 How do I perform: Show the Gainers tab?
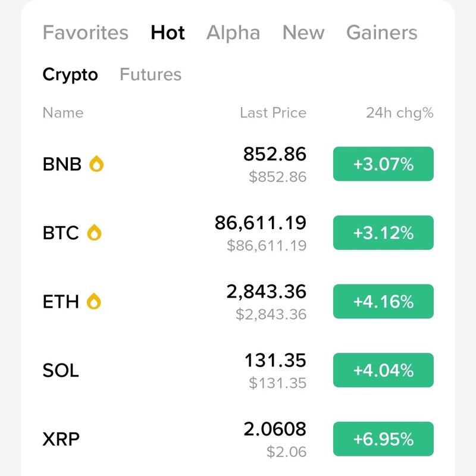coord(382,33)
